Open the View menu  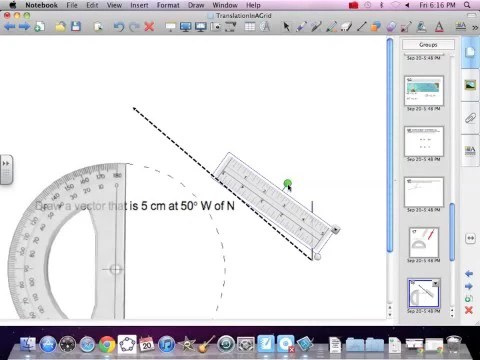[114, 5]
